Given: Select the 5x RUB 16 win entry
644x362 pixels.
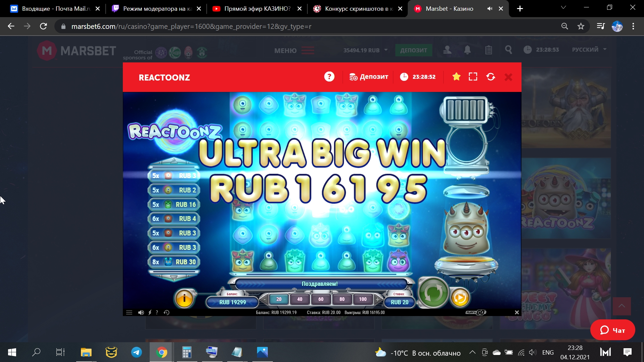Looking at the screenshot, I should 174,204.
